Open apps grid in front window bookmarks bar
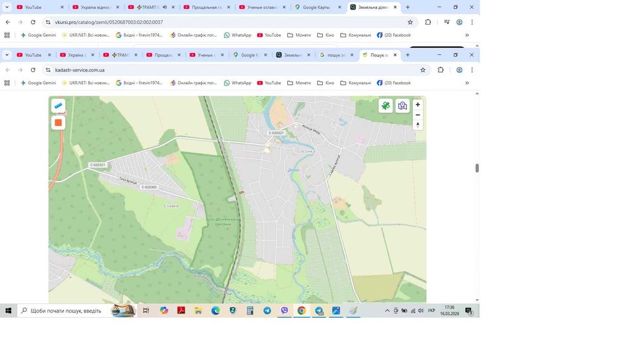This screenshot has width=633, height=364. tap(7, 83)
